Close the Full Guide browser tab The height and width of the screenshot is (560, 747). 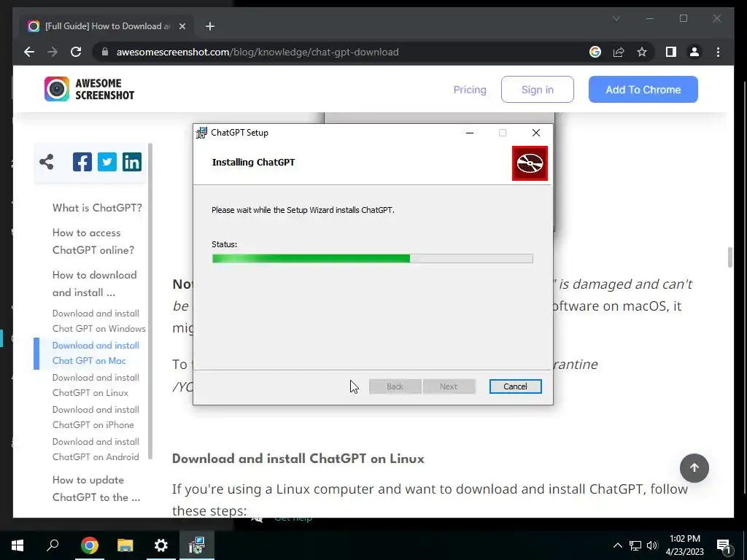click(x=182, y=26)
